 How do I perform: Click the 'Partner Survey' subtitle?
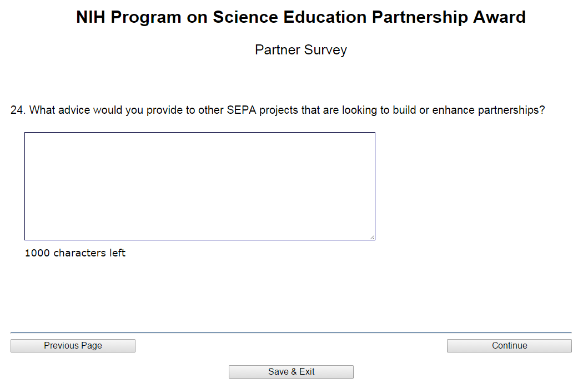click(x=300, y=50)
